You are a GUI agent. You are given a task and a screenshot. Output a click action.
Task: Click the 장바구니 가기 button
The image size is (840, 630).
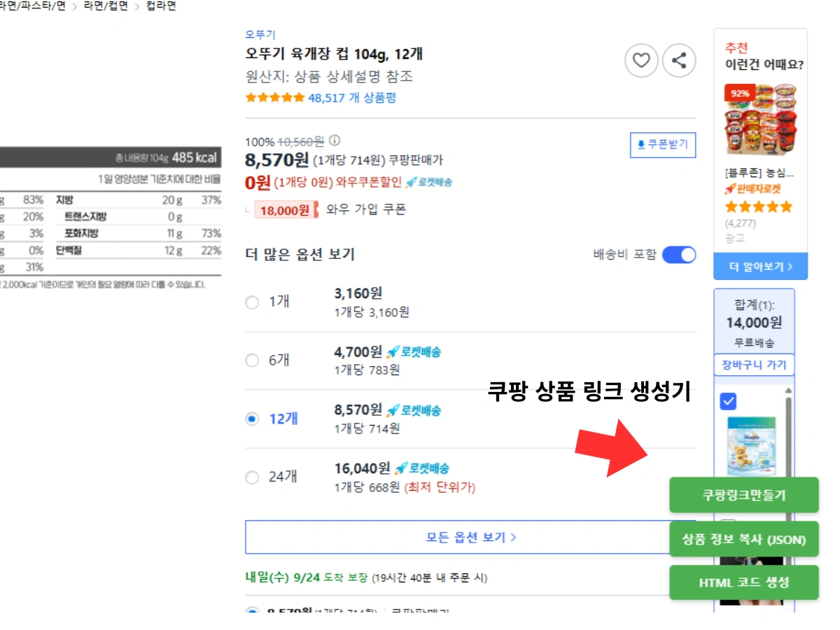(x=754, y=365)
